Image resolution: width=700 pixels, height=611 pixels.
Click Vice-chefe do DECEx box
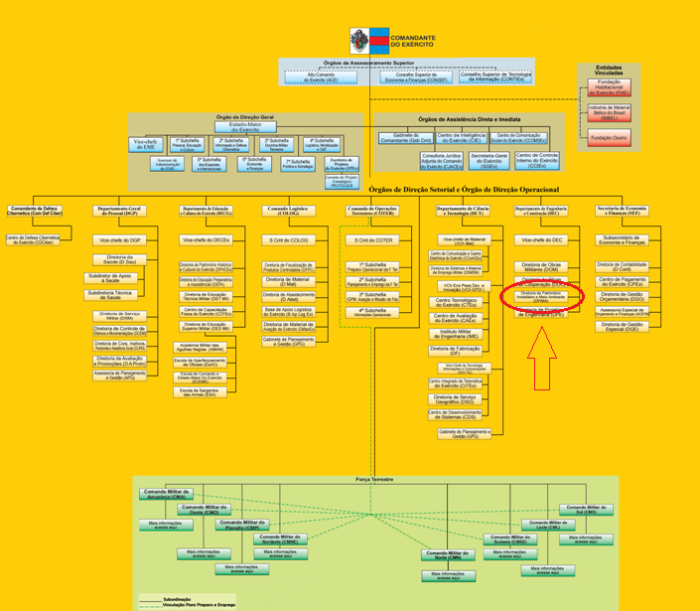point(206,240)
